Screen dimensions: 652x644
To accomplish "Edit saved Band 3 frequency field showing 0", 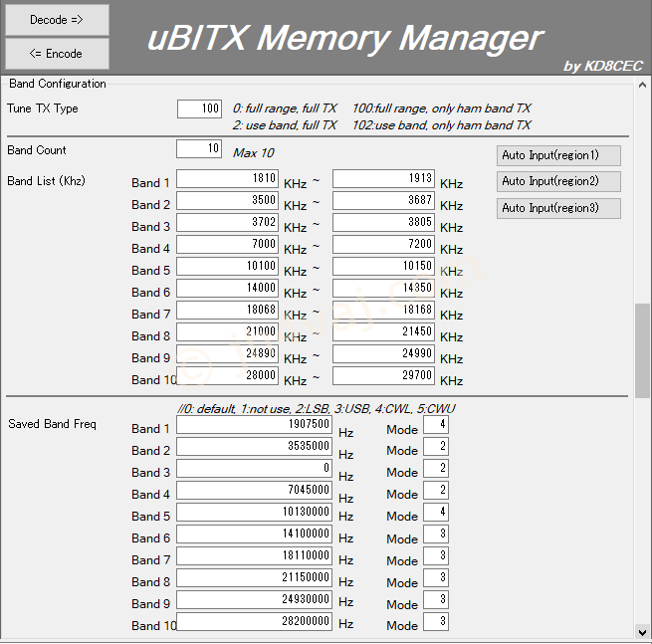I will (254, 469).
